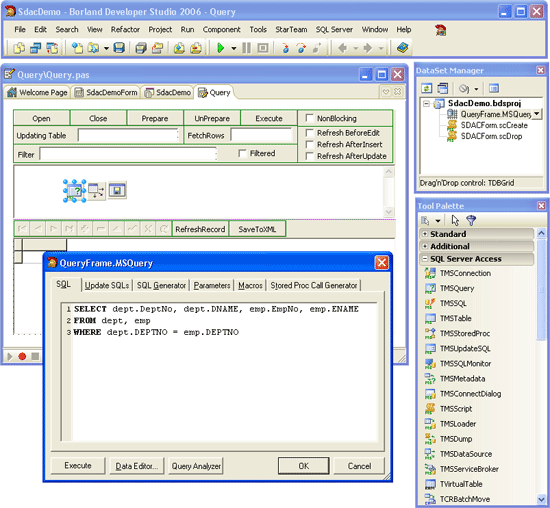The width and height of the screenshot is (550, 508).
Task: Click the help book icon in toolbar
Action: [x=402, y=48]
